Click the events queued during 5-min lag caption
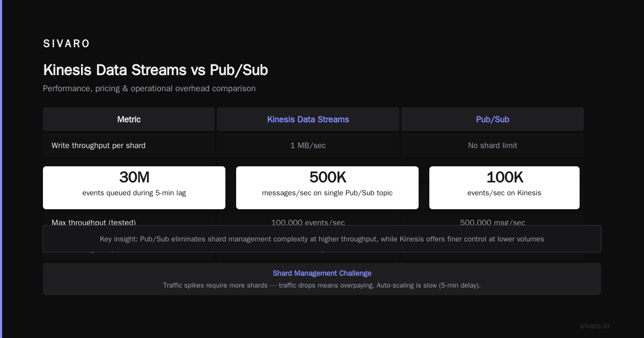Image resolution: width=644 pixels, height=338 pixels. (134, 193)
